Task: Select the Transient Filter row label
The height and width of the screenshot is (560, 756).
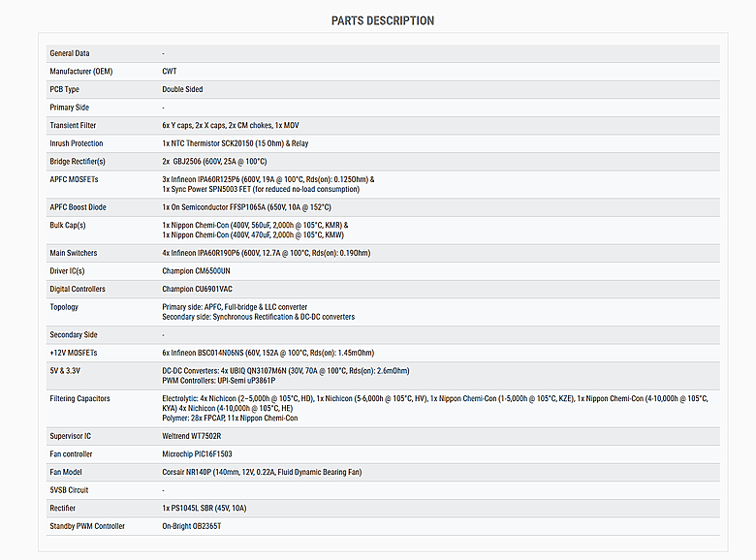Action: click(x=77, y=125)
